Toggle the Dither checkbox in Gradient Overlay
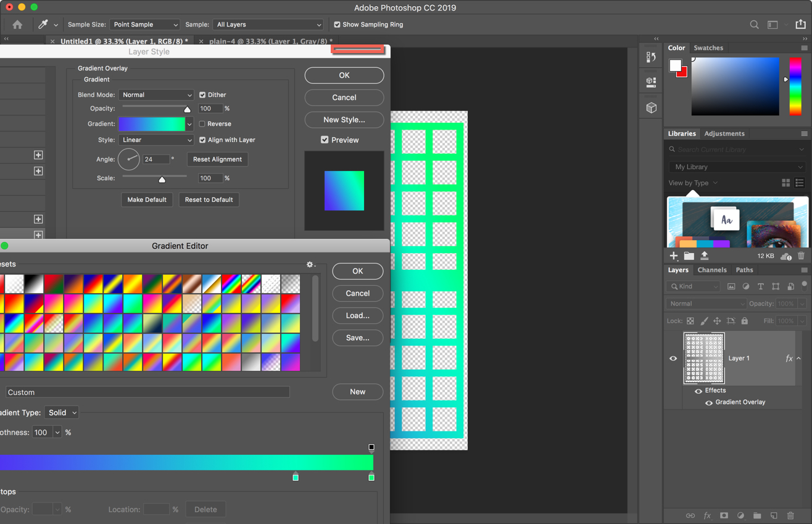This screenshot has height=524, width=812. coord(201,94)
